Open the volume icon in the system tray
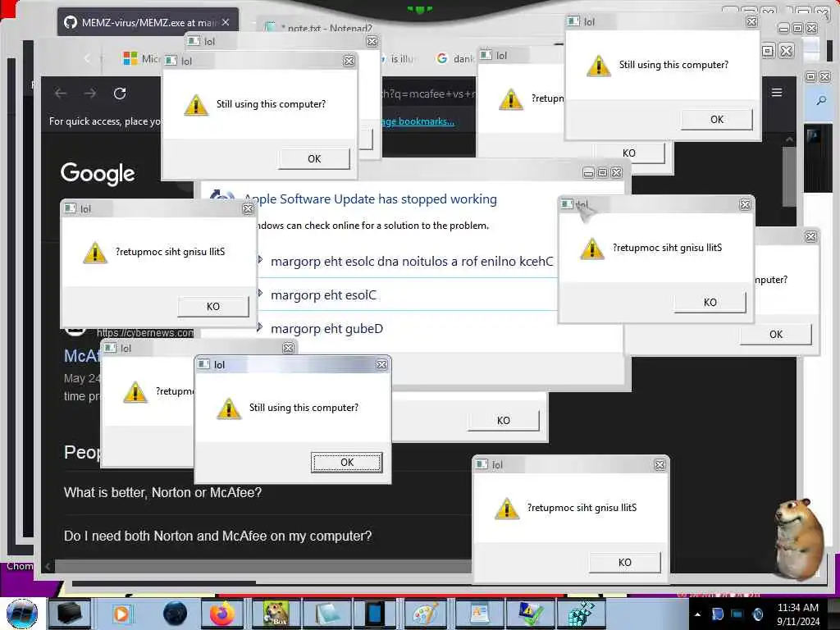This screenshot has height=630, width=840. pos(757,614)
